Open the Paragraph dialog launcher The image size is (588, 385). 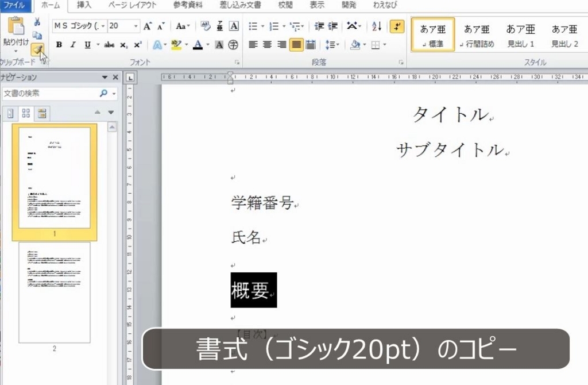(x=401, y=62)
